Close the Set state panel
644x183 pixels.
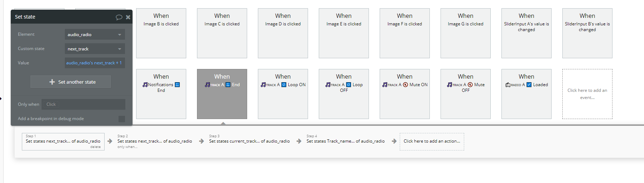[x=128, y=17]
